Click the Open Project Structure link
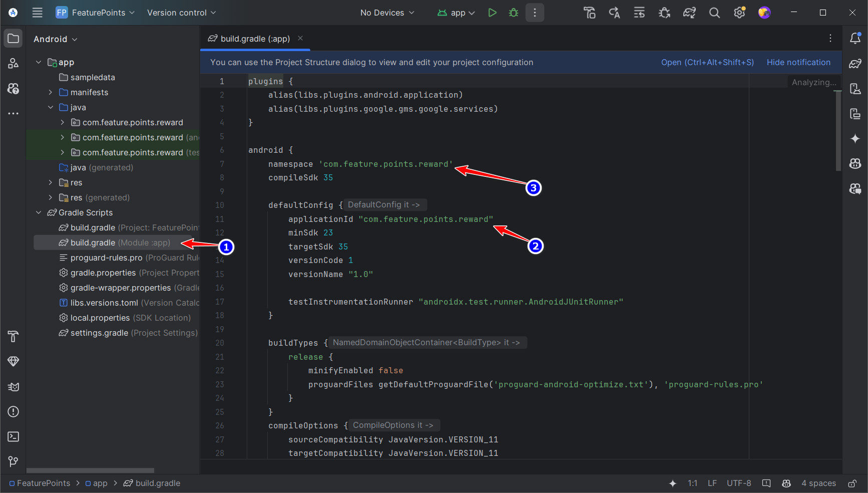The image size is (868, 493). point(707,62)
